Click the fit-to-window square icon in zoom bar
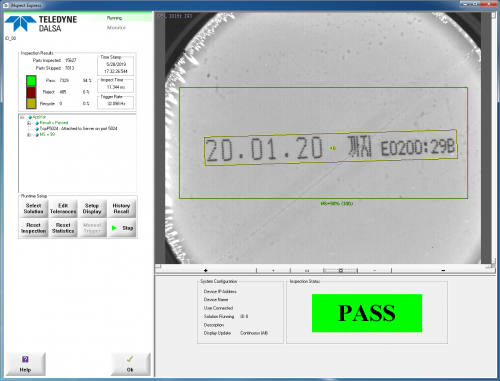Viewport: 500px width, 381px height. click(341, 270)
